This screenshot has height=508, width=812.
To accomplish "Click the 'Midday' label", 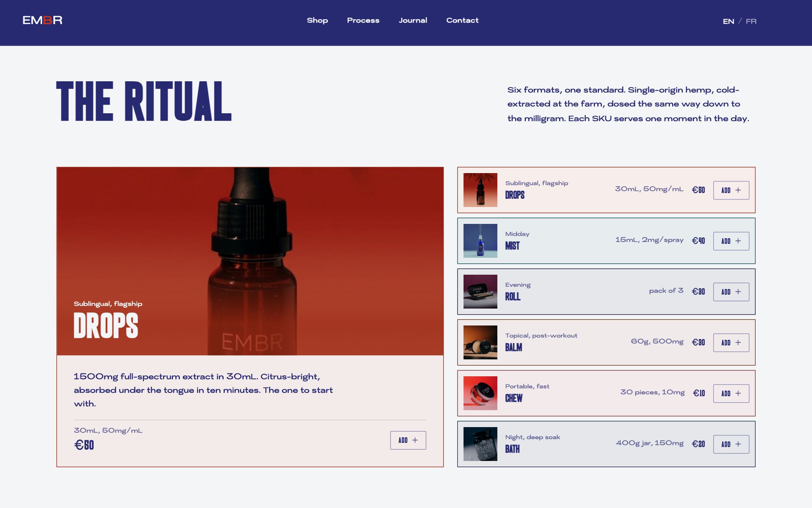I will tap(517, 234).
